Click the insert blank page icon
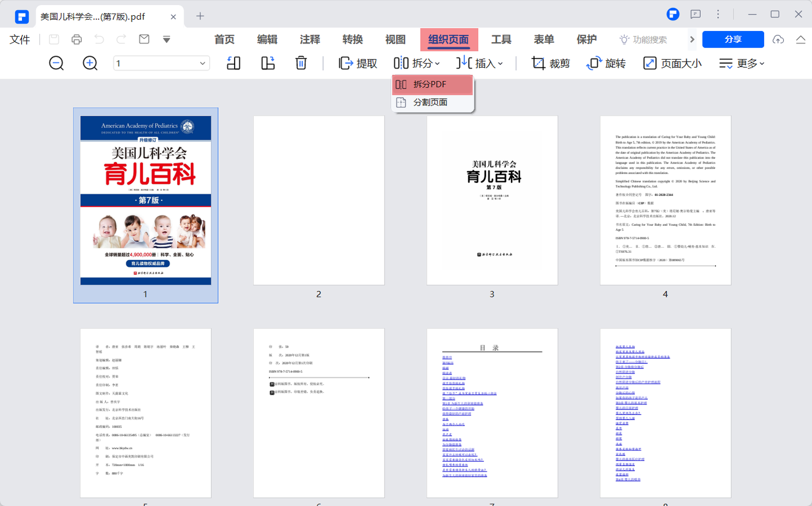The height and width of the screenshot is (506, 812). click(233, 63)
